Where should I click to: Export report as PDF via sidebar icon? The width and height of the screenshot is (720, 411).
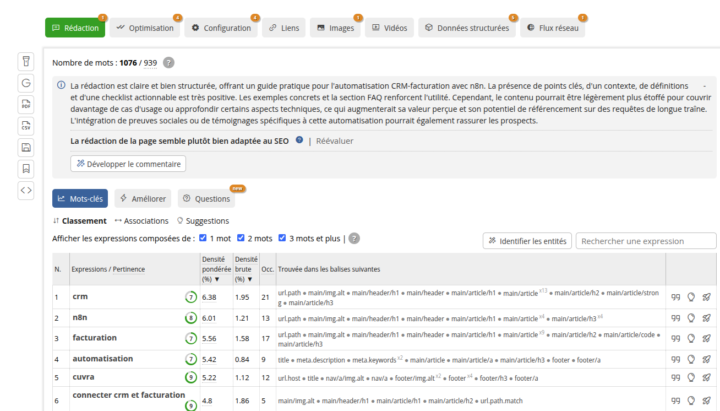26,104
